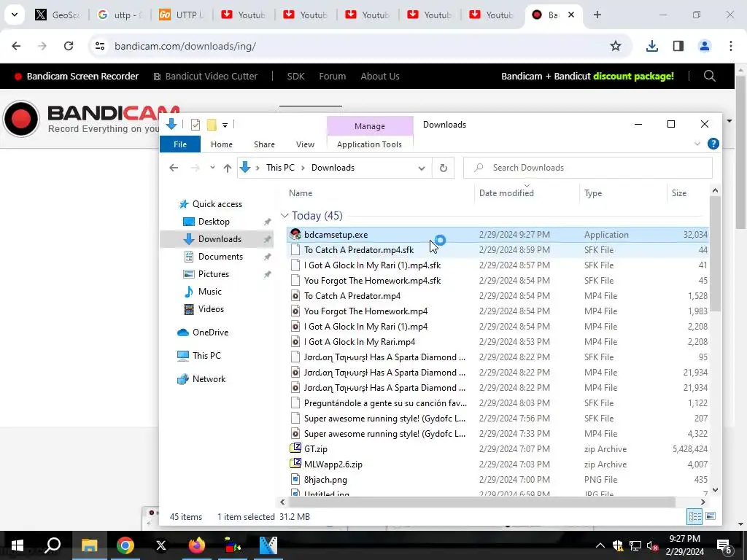This screenshot has width=747, height=560.
Task: Click the chevron between This PC and Downloads
Action: [303, 168]
